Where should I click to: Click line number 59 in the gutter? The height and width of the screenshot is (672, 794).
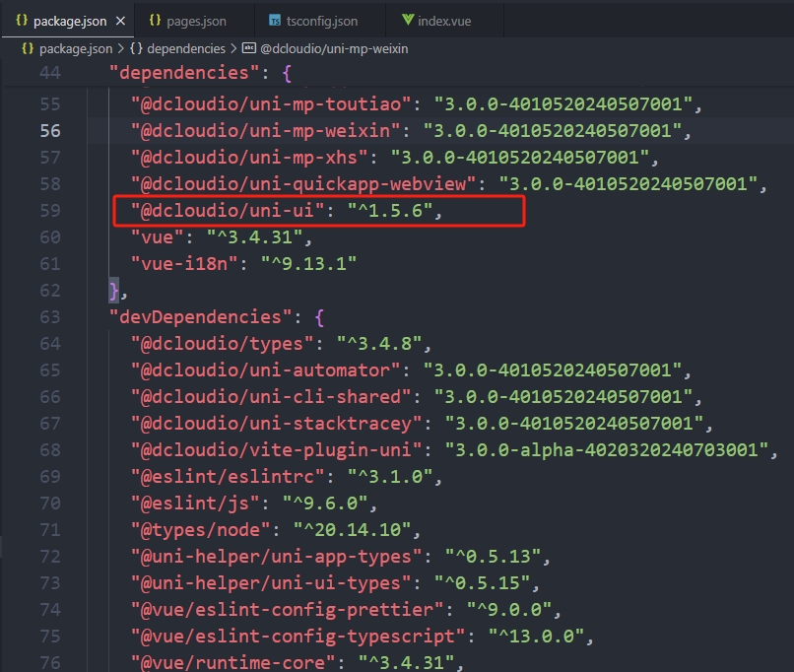pyautogui.click(x=49, y=210)
